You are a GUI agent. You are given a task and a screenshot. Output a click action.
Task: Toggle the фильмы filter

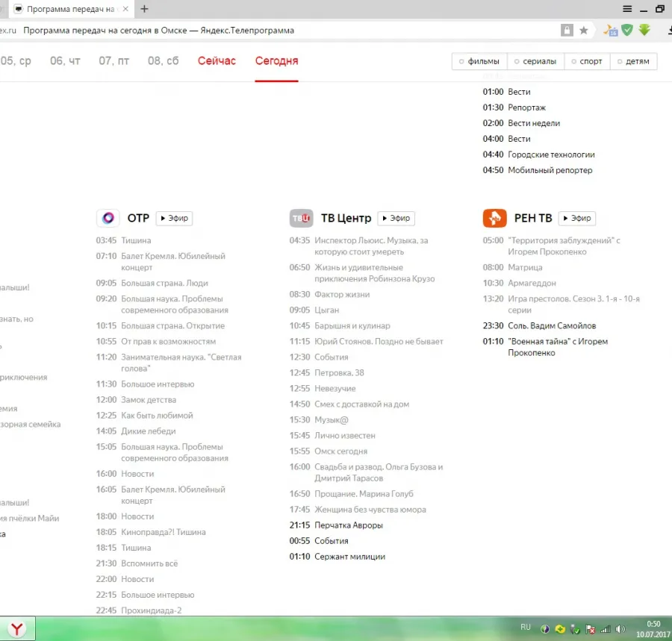[x=479, y=61]
